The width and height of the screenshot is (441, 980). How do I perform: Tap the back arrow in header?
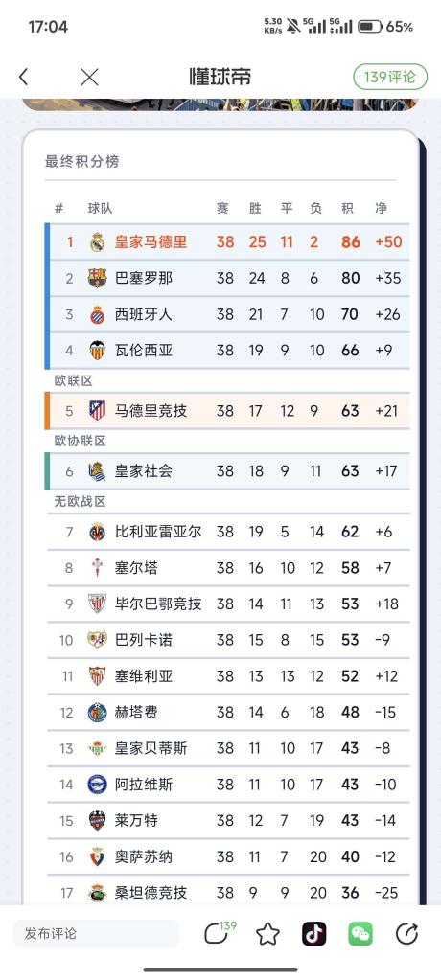coord(24,78)
